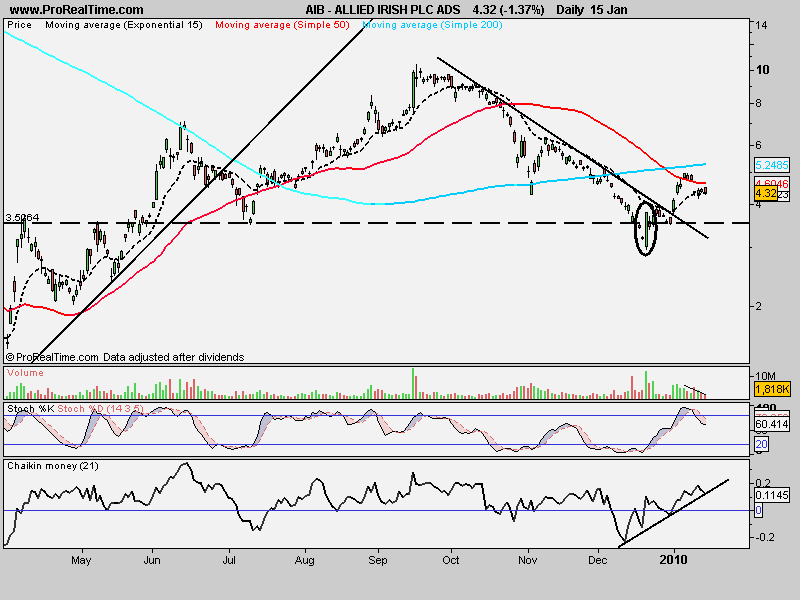The image size is (800, 600).
Task: Select the Dec date axis label
Action: (597, 560)
